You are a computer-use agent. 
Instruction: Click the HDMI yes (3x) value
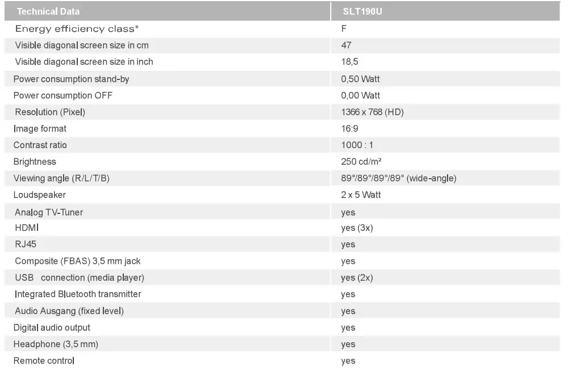(357, 228)
